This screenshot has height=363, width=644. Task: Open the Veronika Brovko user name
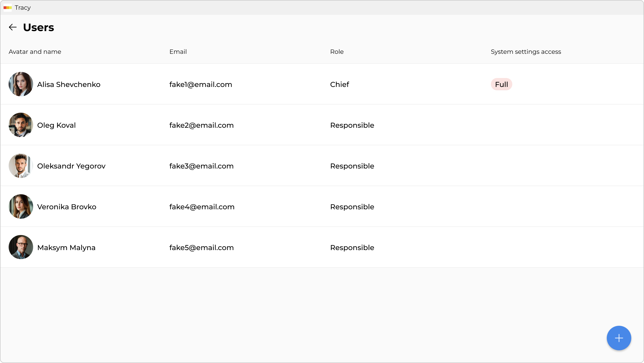(66, 207)
